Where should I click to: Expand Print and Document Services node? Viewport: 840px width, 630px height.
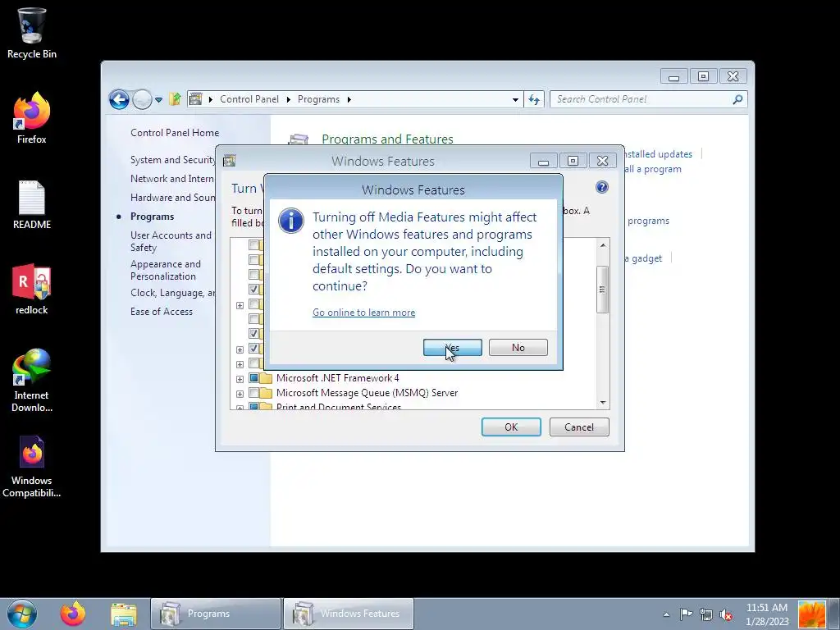coord(240,408)
